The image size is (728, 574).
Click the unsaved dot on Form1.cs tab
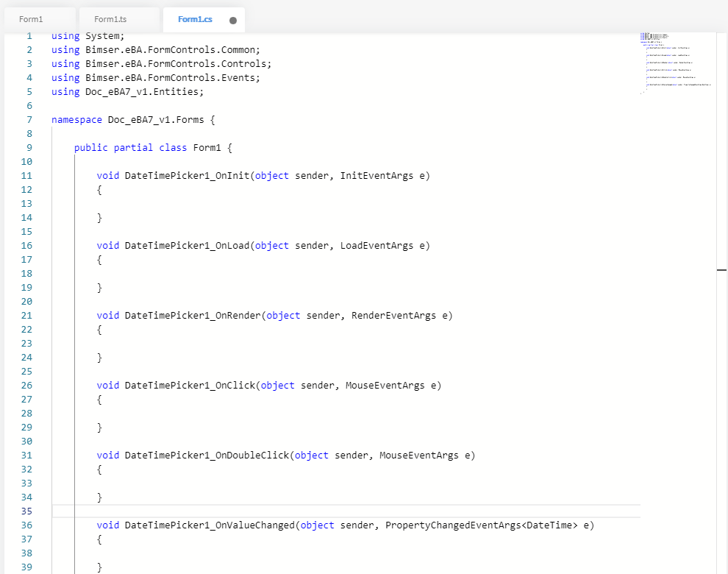coord(233,21)
